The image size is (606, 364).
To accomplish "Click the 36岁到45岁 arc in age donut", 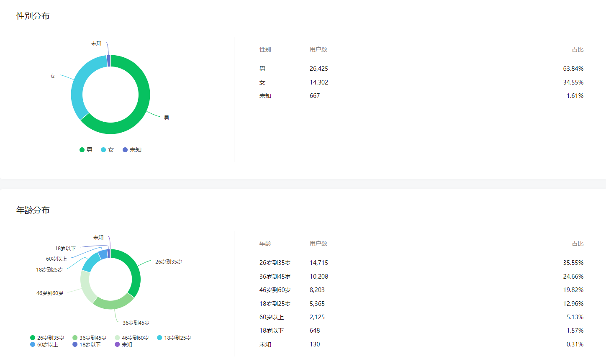I will tap(113, 303).
